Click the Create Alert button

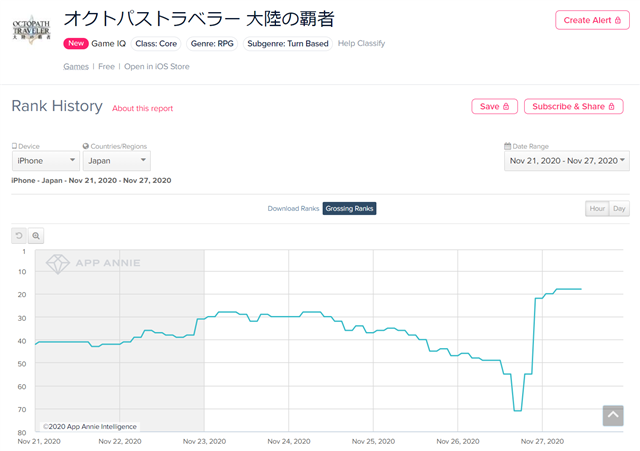592,20
